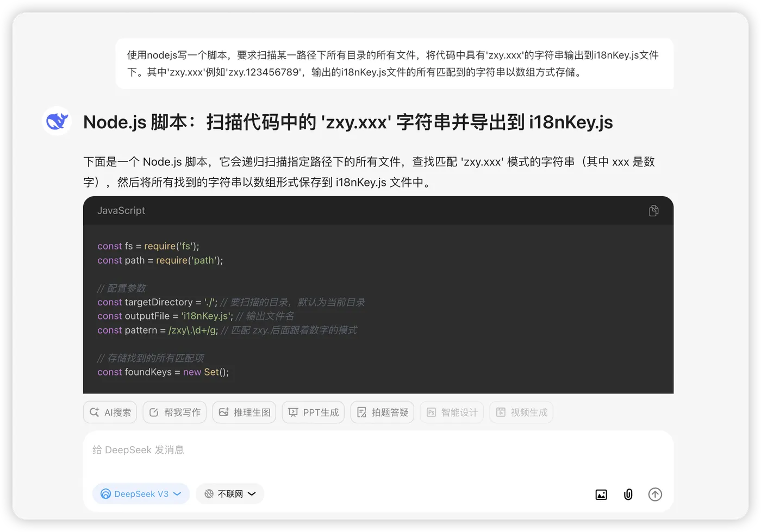The height and width of the screenshot is (532, 761).
Task: Click the line defining targetDirectory
Action: (231, 302)
